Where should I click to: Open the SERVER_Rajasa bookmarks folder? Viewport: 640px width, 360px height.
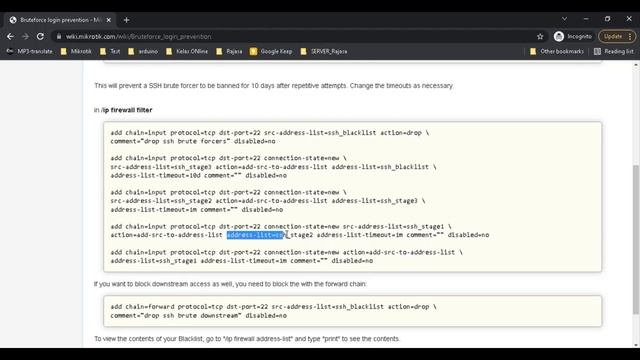pyautogui.click(x=324, y=51)
